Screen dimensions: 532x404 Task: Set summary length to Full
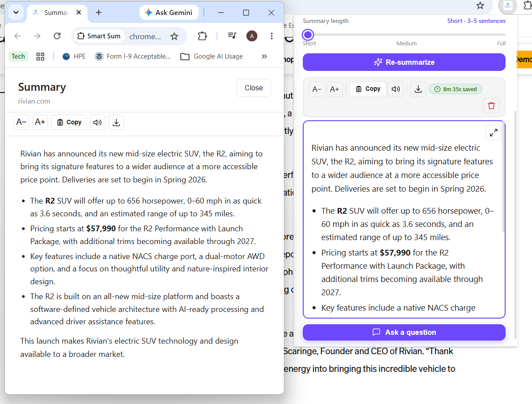pos(501,43)
